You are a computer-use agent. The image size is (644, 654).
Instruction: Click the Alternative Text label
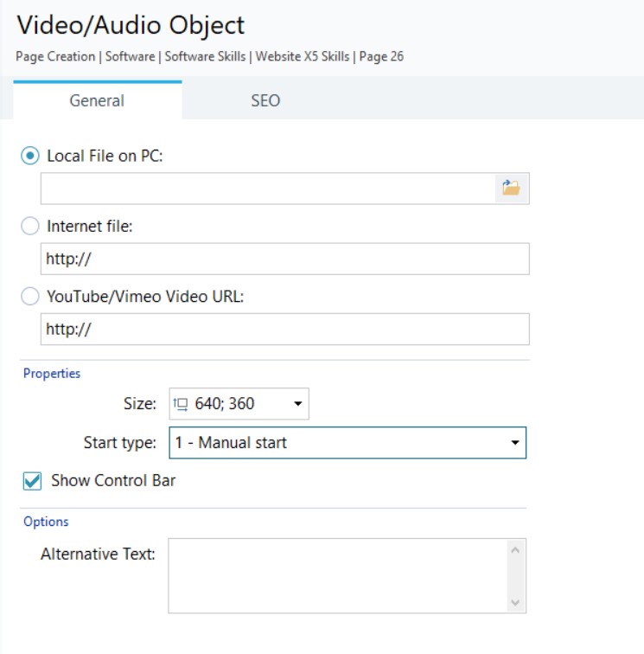click(x=98, y=554)
